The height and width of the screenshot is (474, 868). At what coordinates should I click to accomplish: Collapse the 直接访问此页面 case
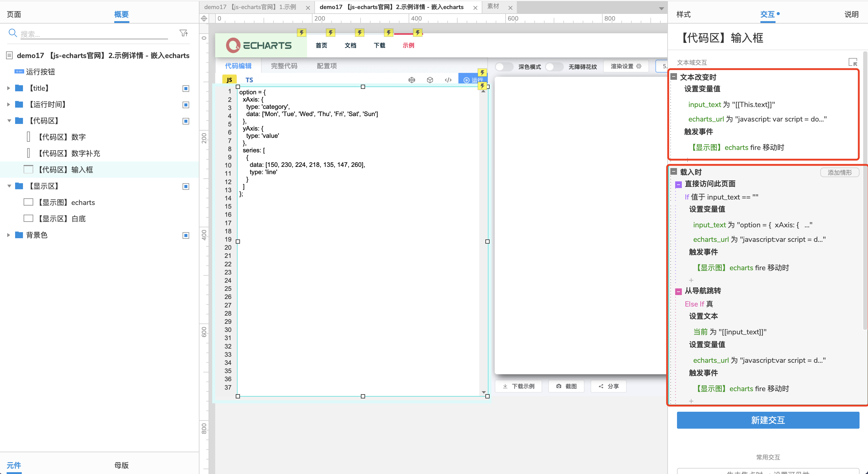(679, 184)
